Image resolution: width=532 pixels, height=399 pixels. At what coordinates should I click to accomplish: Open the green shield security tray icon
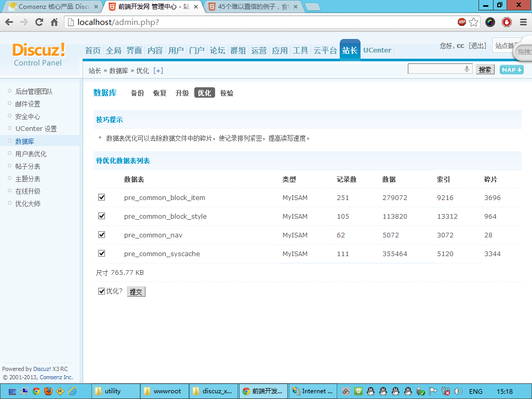coord(358,391)
